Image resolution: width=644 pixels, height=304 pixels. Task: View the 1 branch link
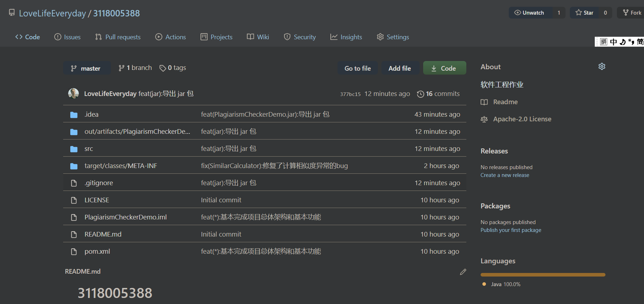(135, 68)
